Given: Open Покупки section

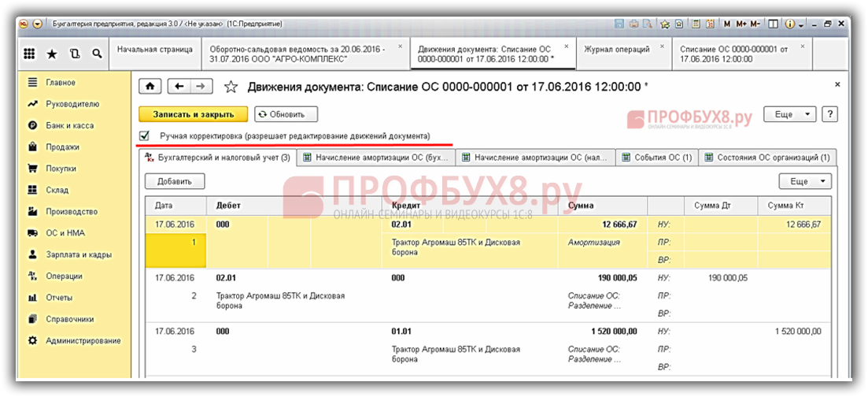Looking at the screenshot, I should pyautogui.click(x=61, y=169).
